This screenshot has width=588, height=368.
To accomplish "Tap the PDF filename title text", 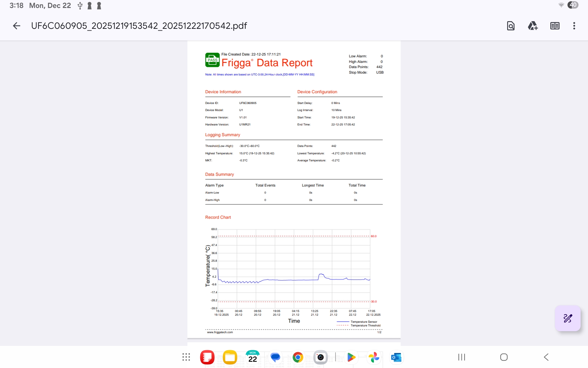I will tap(139, 26).
